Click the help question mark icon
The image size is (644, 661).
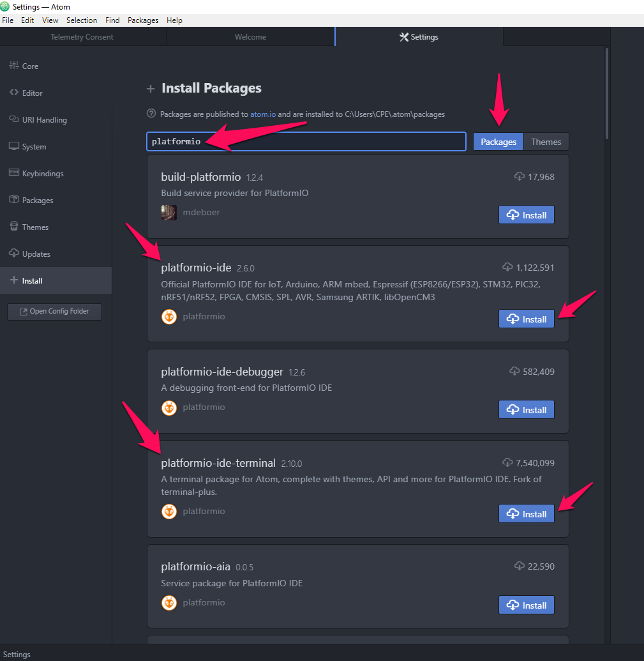pyautogui.click(x=151, y=114)
